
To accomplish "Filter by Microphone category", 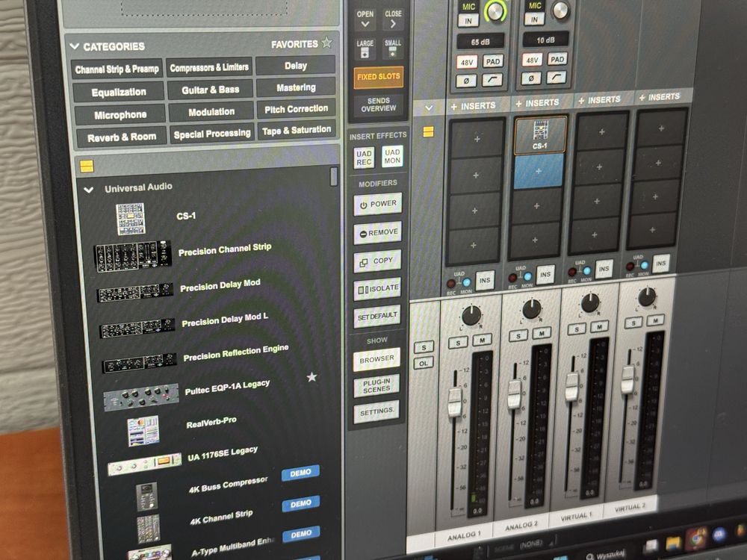I will (x=120, y=115).
